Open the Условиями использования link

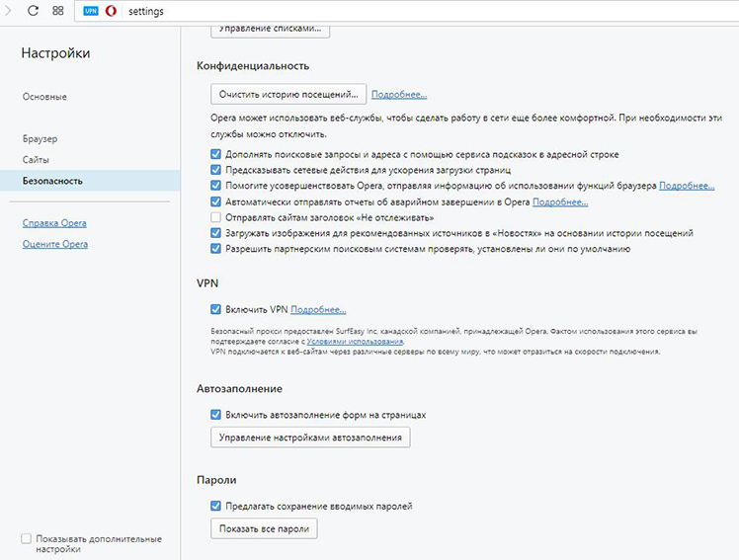tap(355, 342)
